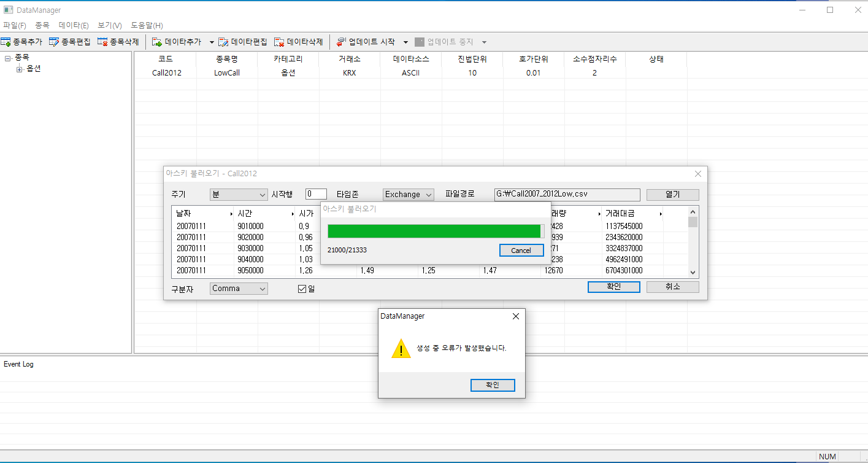Click the 종목추가 toolbar icon
The image size is (868, 463).
click(x=6, y=42)
